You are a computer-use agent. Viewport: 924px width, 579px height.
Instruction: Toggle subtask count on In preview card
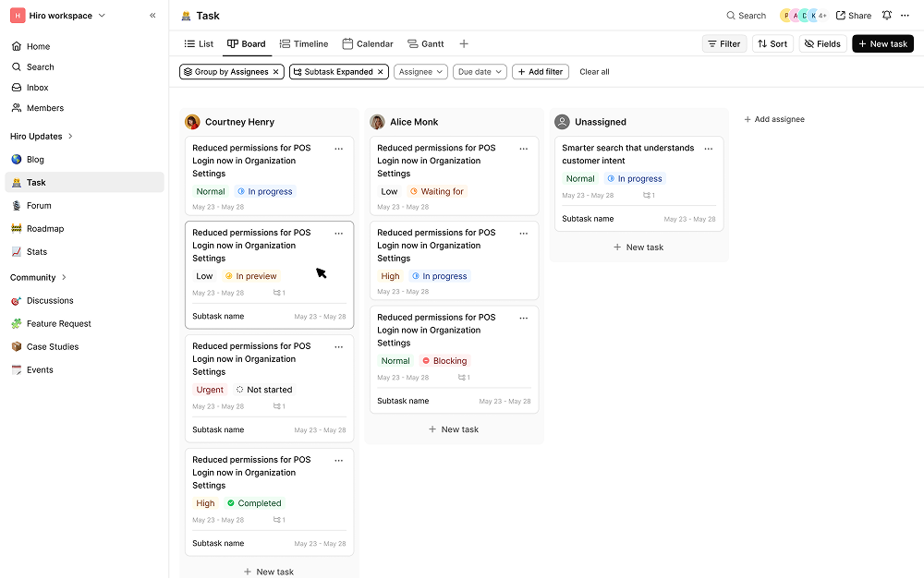(x=279, y=293)
